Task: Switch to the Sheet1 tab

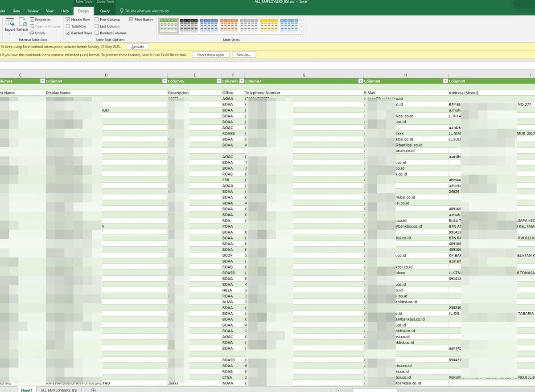Action: [26, 390]
